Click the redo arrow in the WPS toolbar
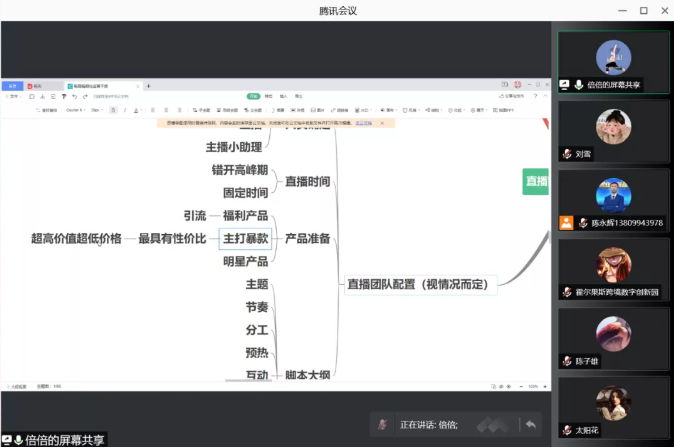The height and width of the screenshot is (448, 674). (85, 96)
